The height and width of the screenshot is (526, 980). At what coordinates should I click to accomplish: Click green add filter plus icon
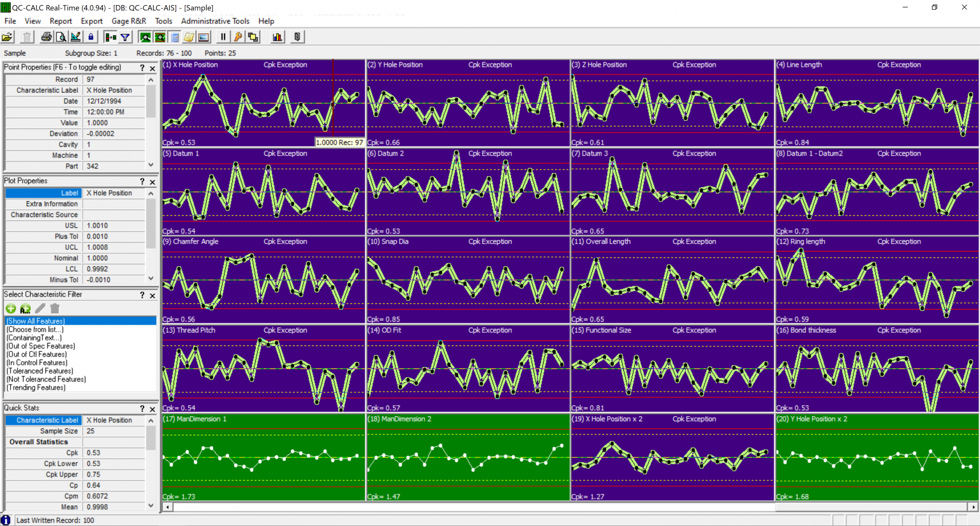pos(11,309)
